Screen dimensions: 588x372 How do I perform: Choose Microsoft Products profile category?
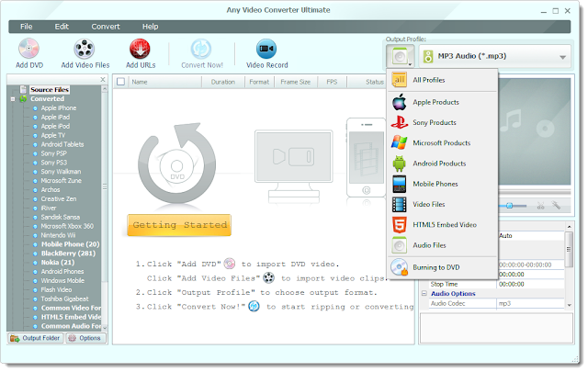443,143
